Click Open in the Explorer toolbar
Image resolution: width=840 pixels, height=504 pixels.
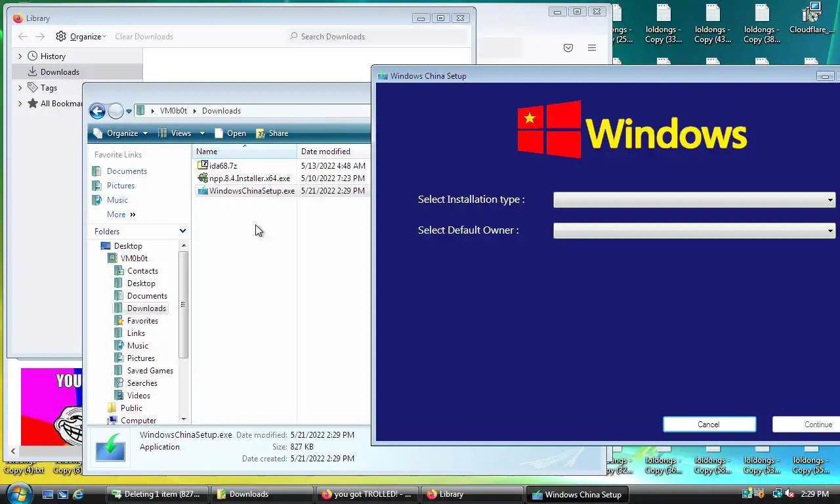pos(230,133)
